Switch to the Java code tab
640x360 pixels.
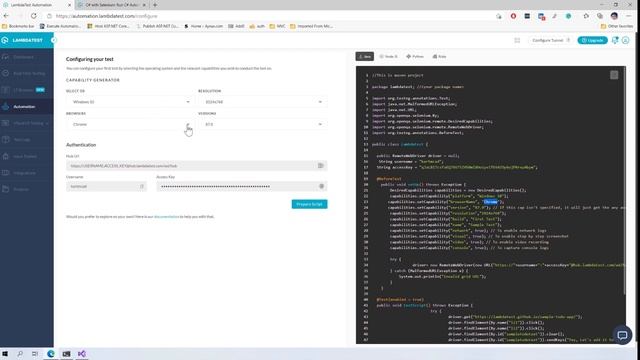[x=364, y=56]
